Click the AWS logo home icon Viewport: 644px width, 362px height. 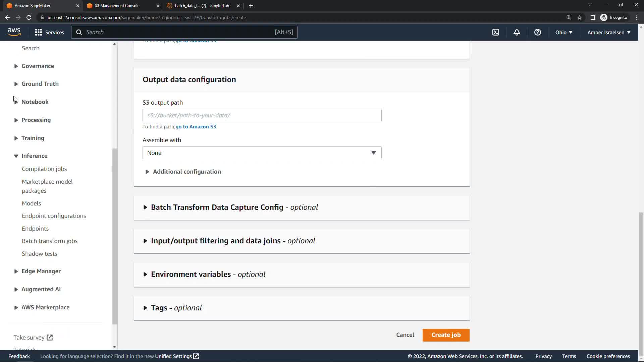pyautogui.click(x=14, y=32)
